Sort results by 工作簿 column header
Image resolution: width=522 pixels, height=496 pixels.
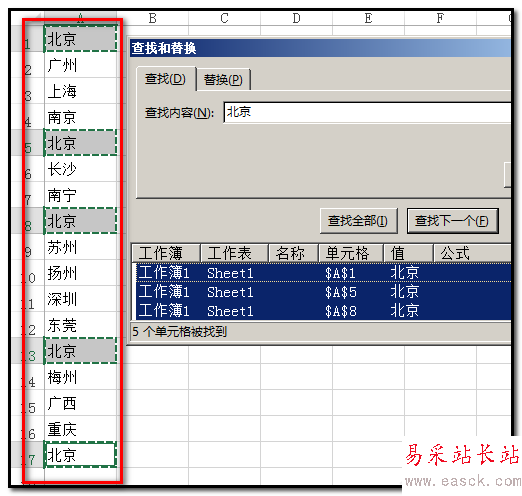coord(166,253)
